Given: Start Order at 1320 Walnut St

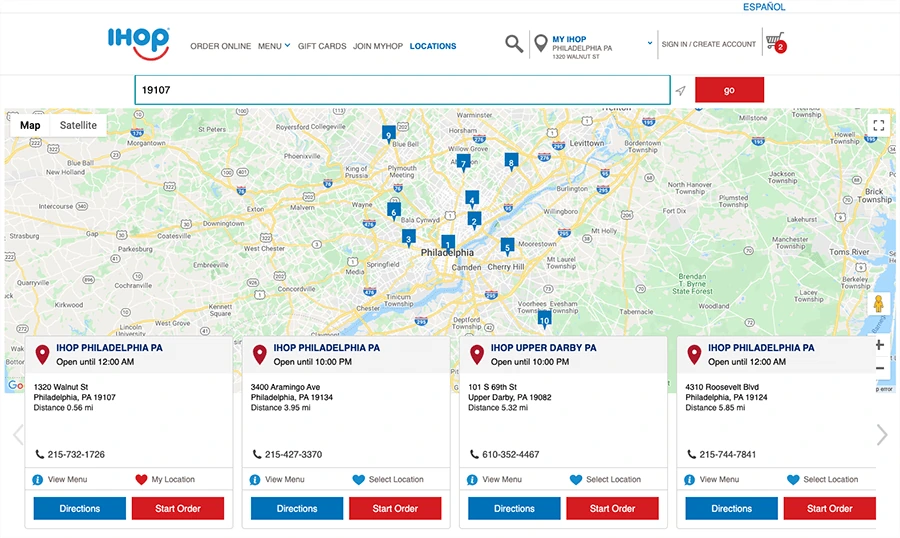Looking at the screenshot, I should pos(178,509).
